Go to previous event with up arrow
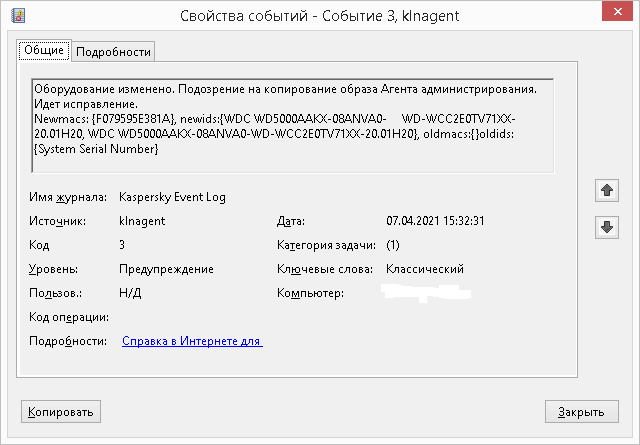Screen dimensions: 640x445 pos(605,190)
